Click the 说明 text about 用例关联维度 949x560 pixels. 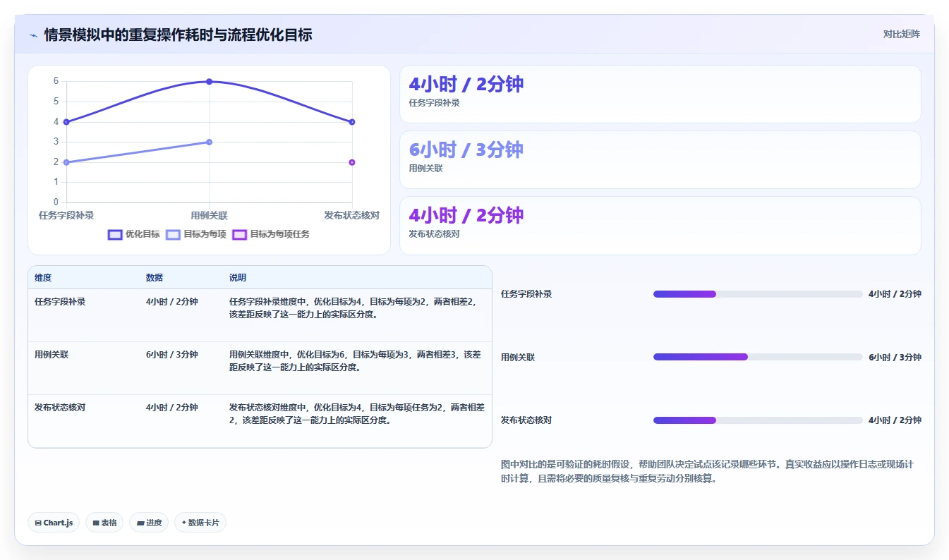(x=355, y=361)
